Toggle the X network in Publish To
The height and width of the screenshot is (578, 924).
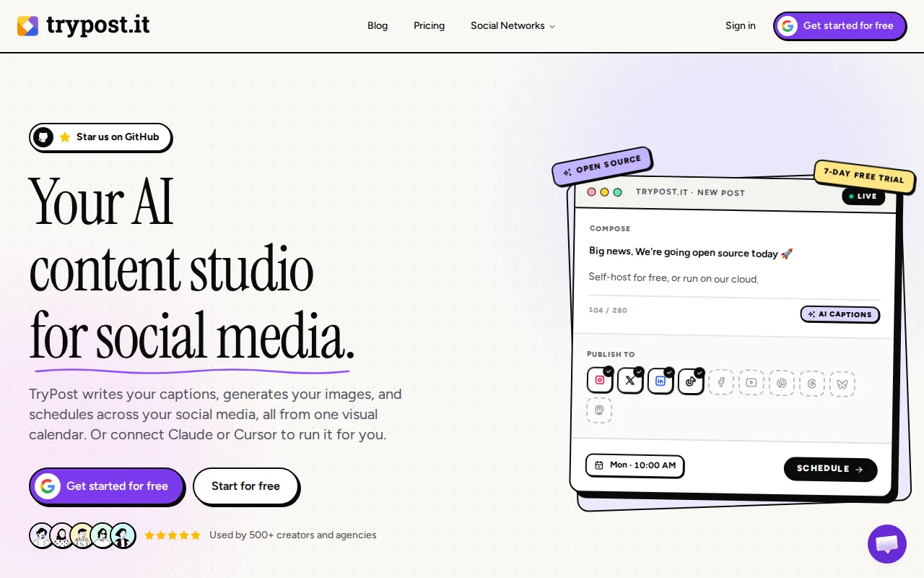pos(630,381)
